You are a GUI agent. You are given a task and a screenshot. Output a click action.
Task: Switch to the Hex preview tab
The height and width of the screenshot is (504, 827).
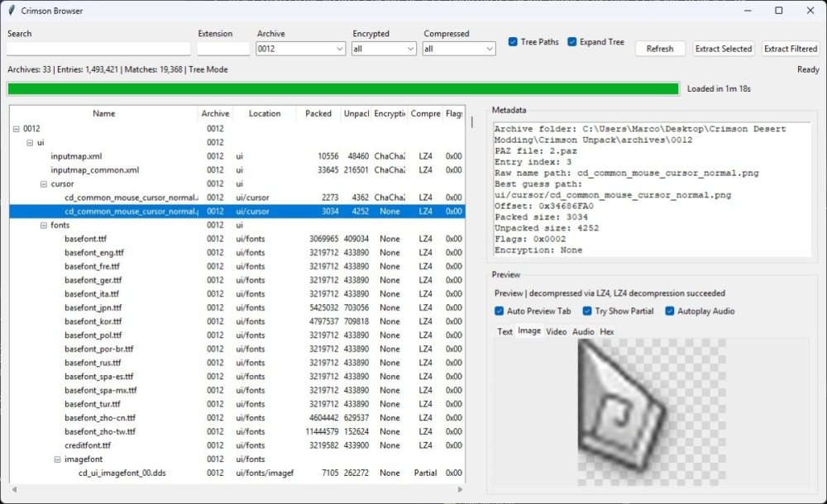pyautogui.click(x=606, y=331)
